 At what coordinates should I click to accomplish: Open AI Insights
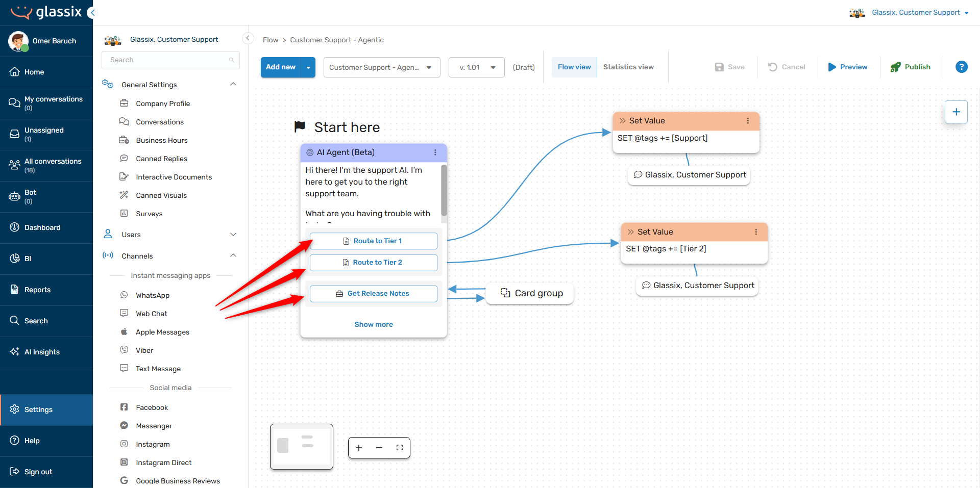pyautogui.click(x=46, y=352)
